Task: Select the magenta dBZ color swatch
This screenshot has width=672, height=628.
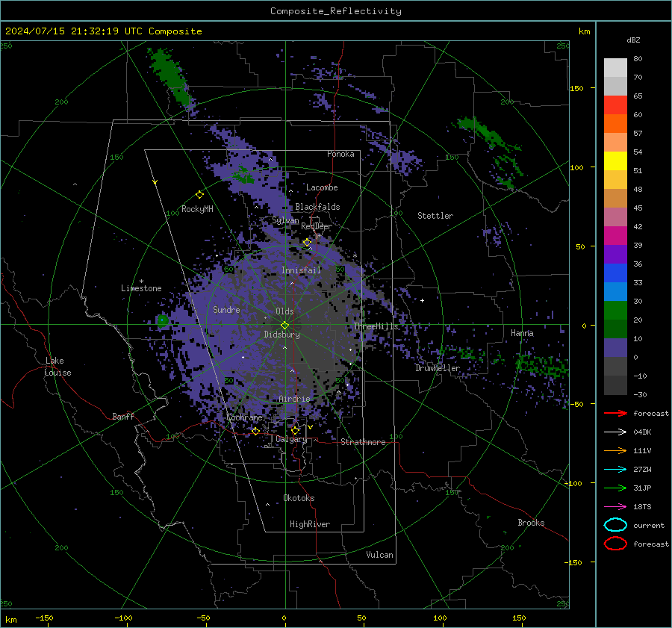Action: point(615,235)
